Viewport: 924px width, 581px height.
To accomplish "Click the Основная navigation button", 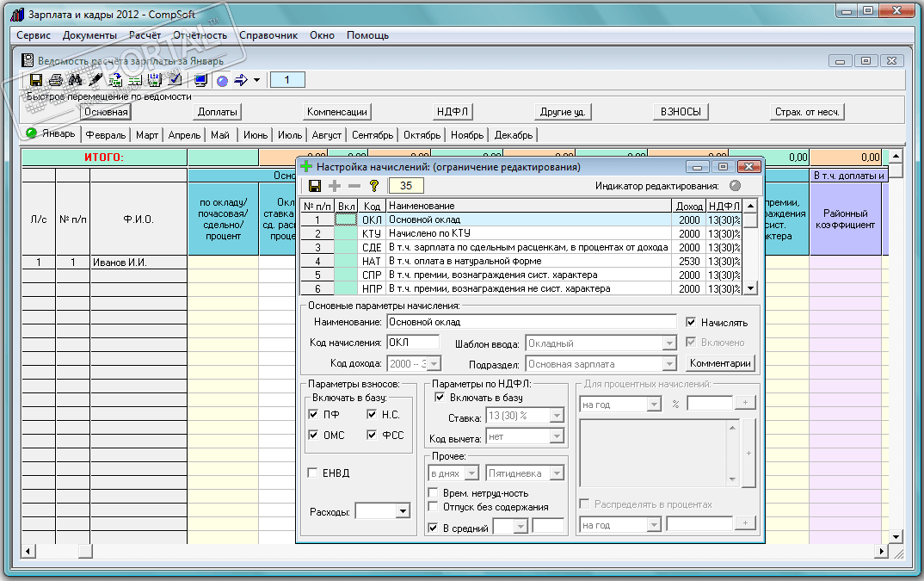I will (x=106, y=112).
